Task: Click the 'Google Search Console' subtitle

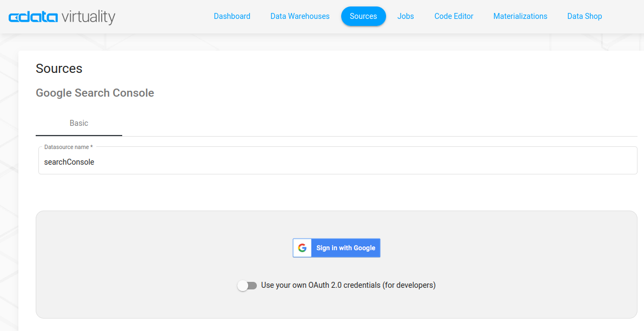Action: (95, 93)
